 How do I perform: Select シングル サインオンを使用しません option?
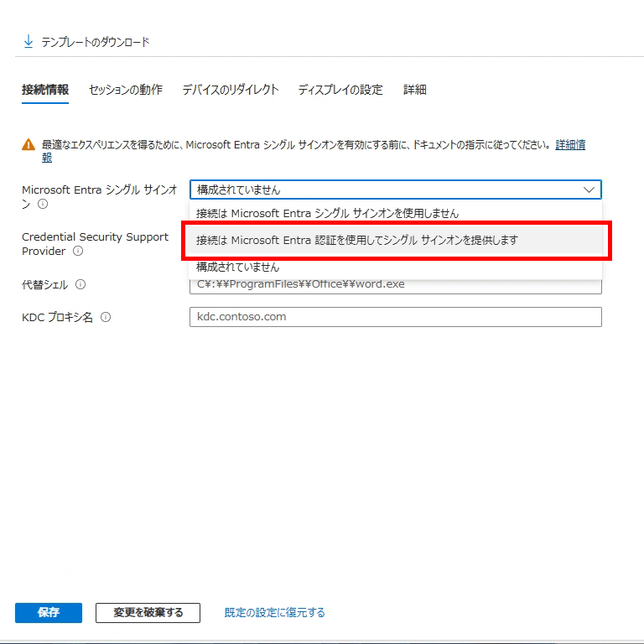point(396,213)
